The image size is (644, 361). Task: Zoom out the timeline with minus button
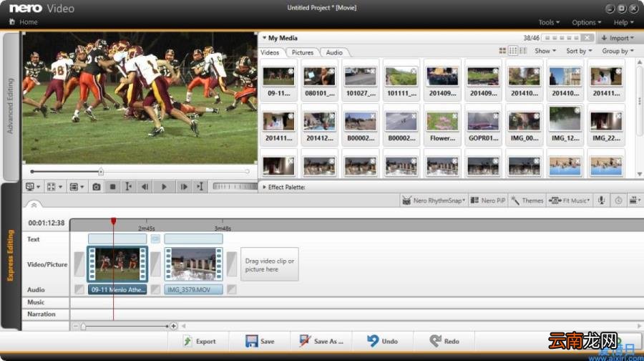[x=75, y=326]
